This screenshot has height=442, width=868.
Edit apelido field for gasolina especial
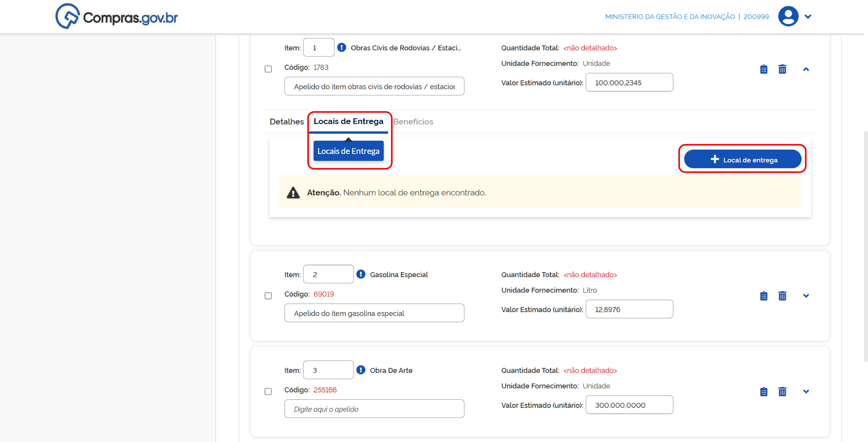(x=374, y=313)
